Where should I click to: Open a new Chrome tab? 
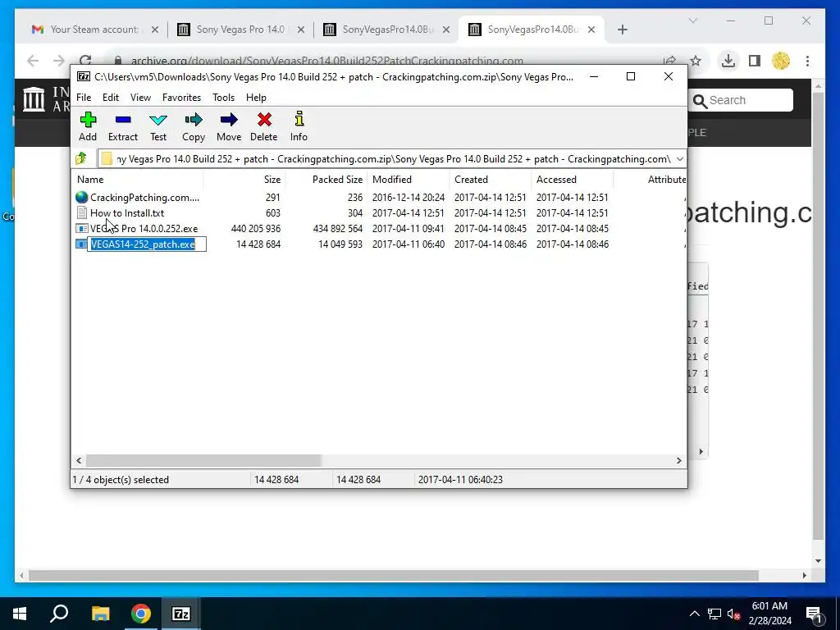click(x=622, y=30)
